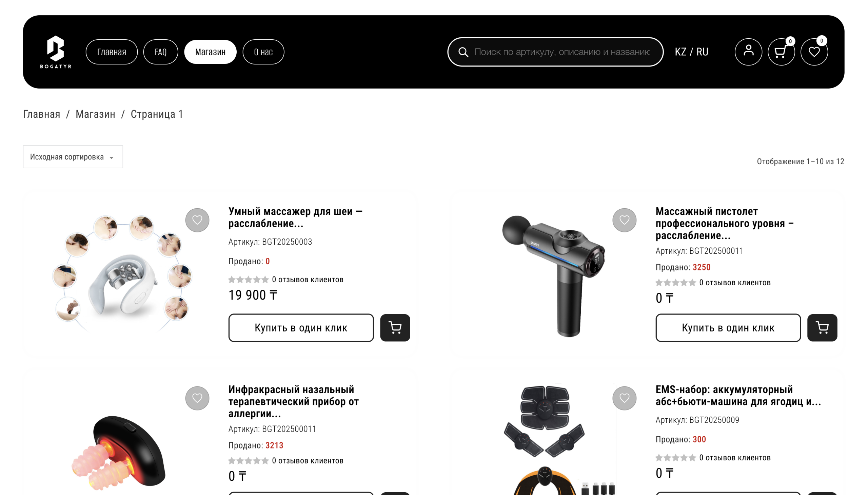Open the user account icon
Viewport: 868px width, 495px height.
[748, 52]
